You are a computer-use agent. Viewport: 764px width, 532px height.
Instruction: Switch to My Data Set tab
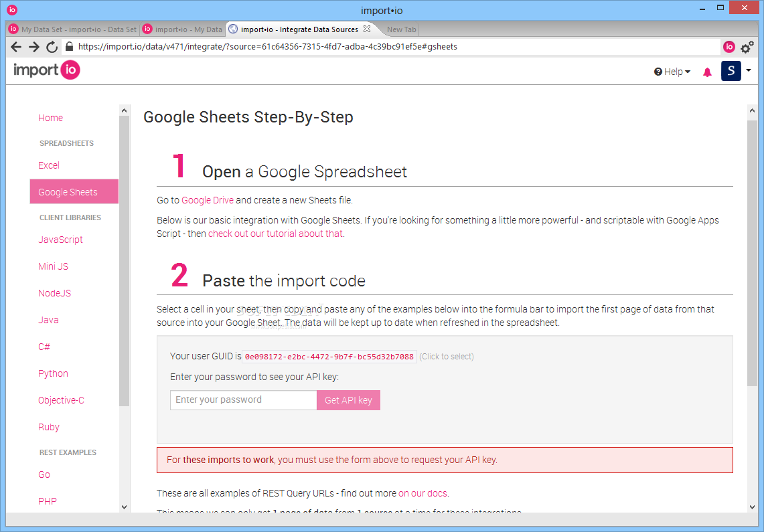pyautogui.click(x=73, y=29)
